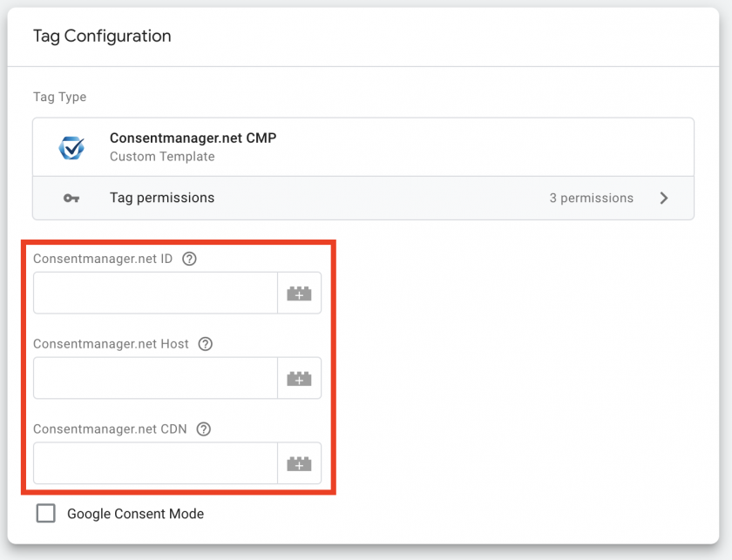Click the key icon beside Tag permissions
Viewport: 732px width, 560px height.
pos(71,199)
